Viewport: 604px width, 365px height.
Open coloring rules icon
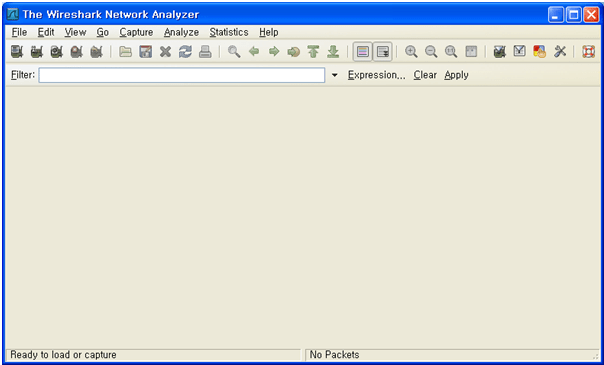(x=540, y=52)
